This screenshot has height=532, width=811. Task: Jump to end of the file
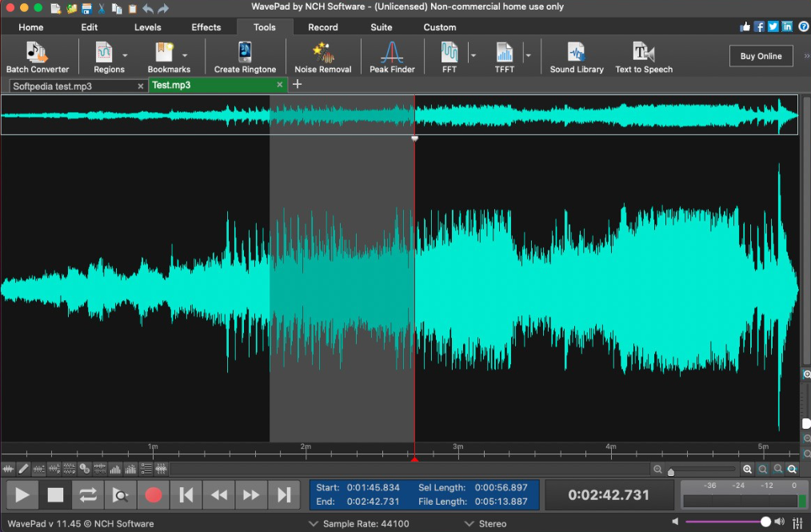click(284, 495)
